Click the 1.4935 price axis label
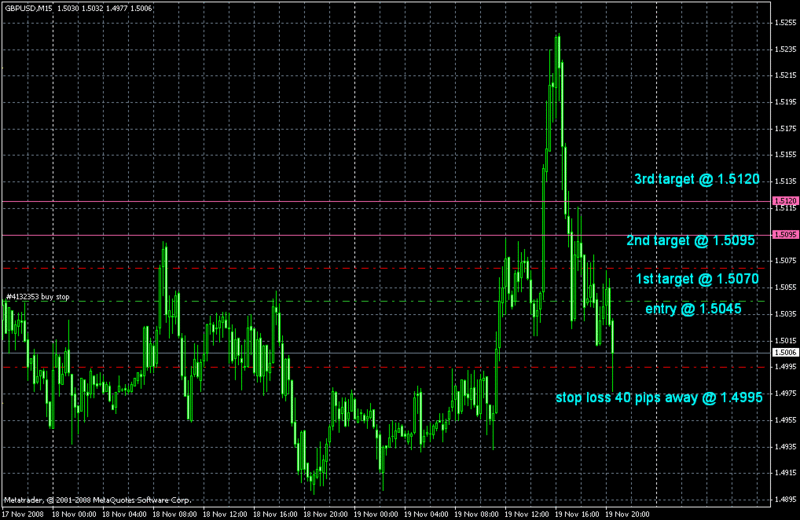The height and width of the screenshot is (520, 800). pyautogui.click(x=785, y=447)
